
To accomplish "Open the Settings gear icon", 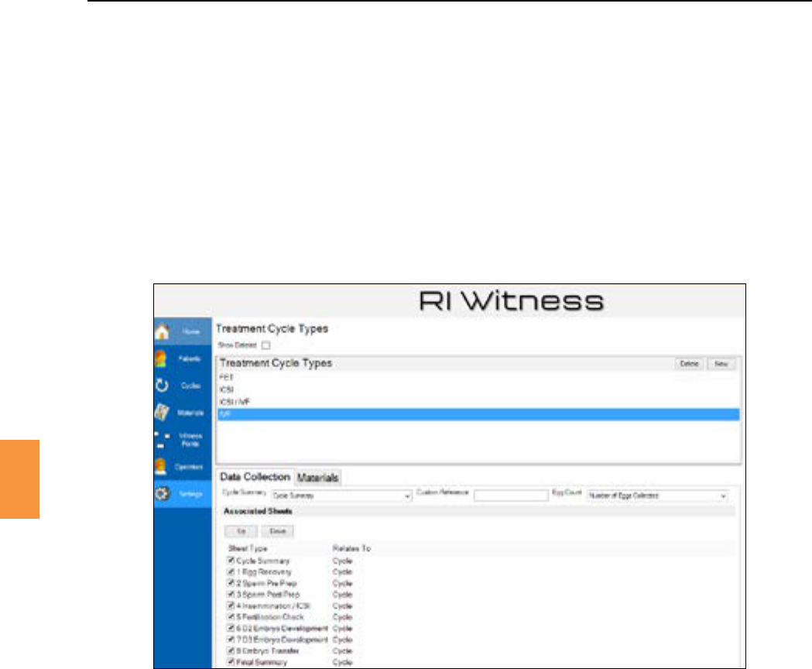I will (162, 494).
